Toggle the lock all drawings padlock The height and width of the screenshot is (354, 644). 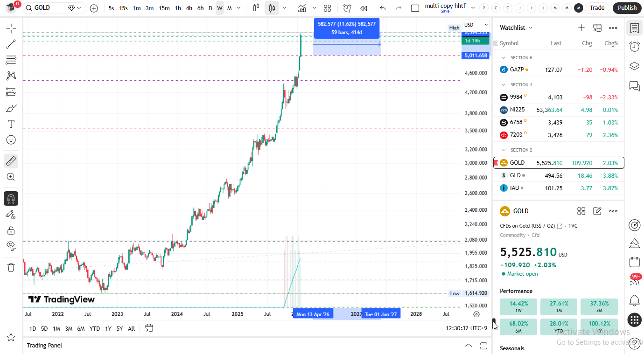[x=11, y=230]
